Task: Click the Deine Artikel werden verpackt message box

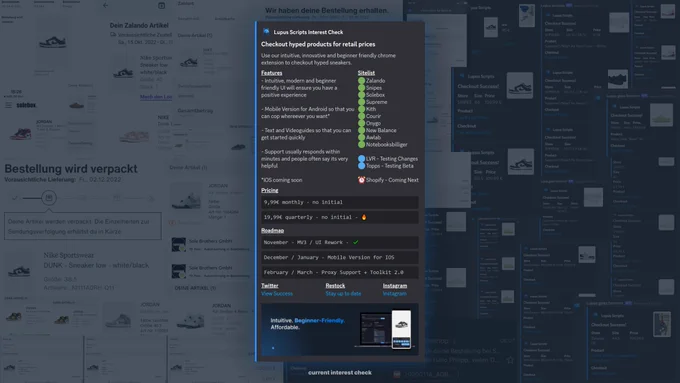Action: tap(83, 226)
